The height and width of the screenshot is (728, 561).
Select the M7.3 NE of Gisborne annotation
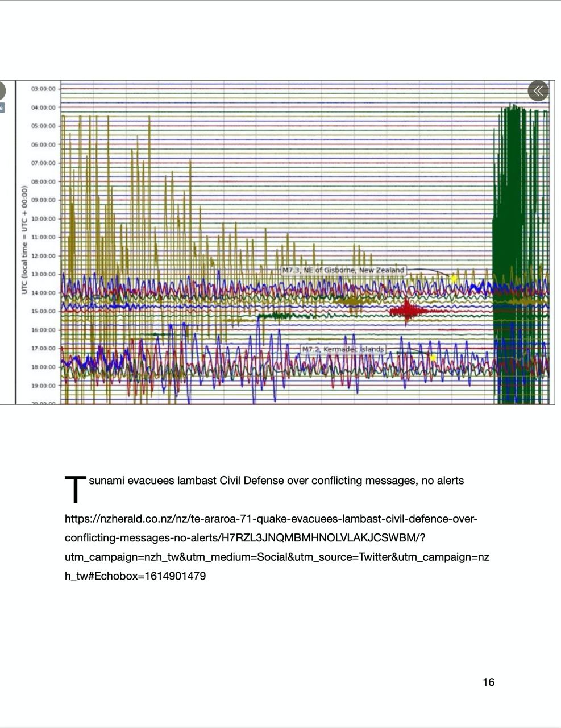coord(343,270)
